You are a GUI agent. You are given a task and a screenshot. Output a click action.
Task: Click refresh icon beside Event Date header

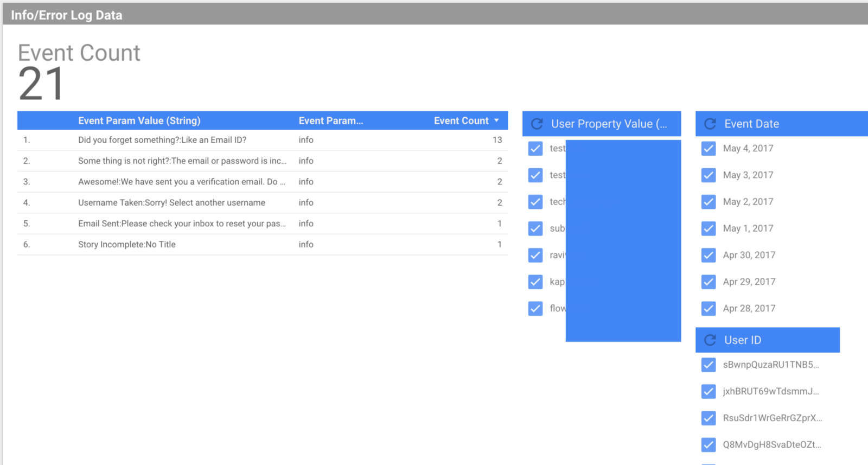tap(710, 124)
